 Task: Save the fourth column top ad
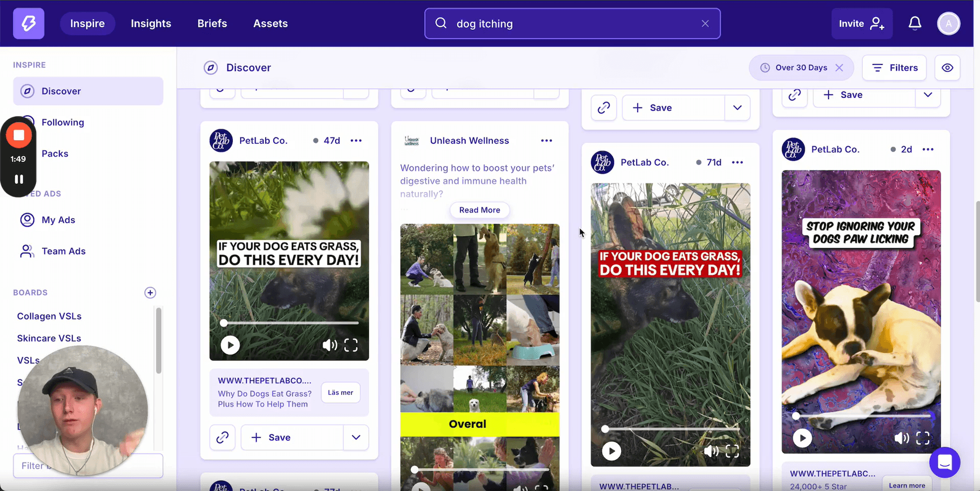pos(864,95)
